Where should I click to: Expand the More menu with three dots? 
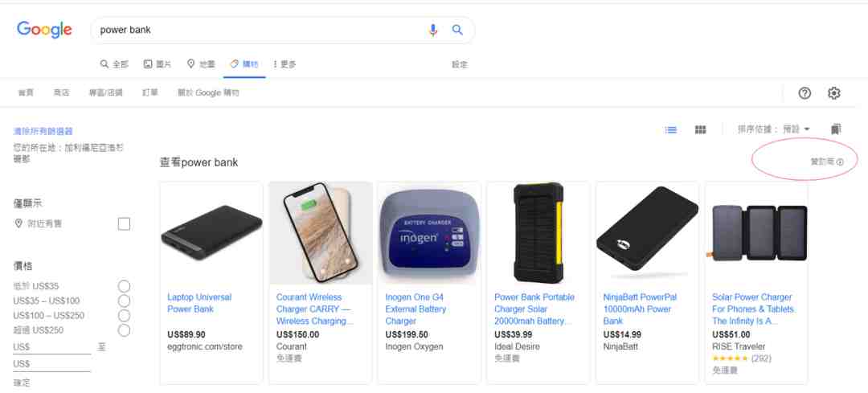[x=285, y=64]
